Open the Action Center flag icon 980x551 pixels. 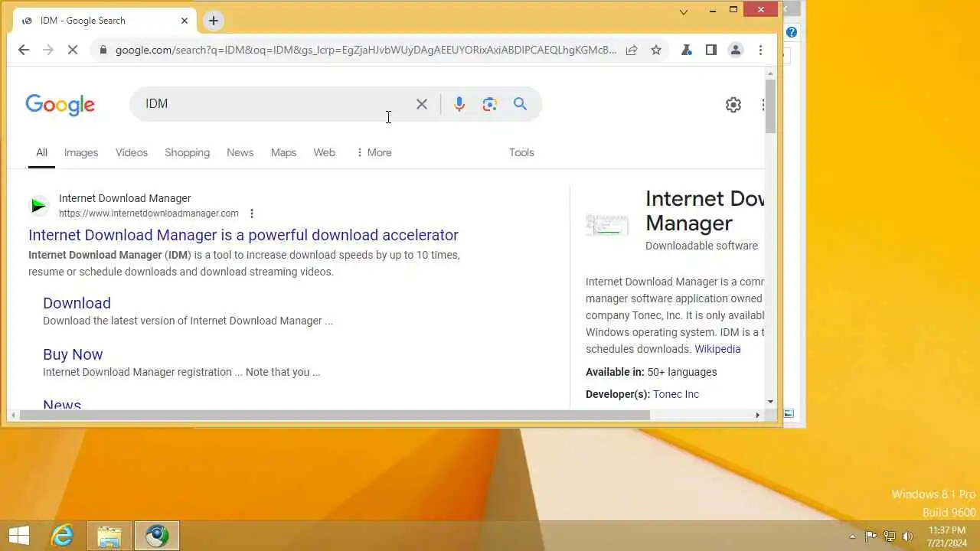pyautogui.click(x=871, y=536)
